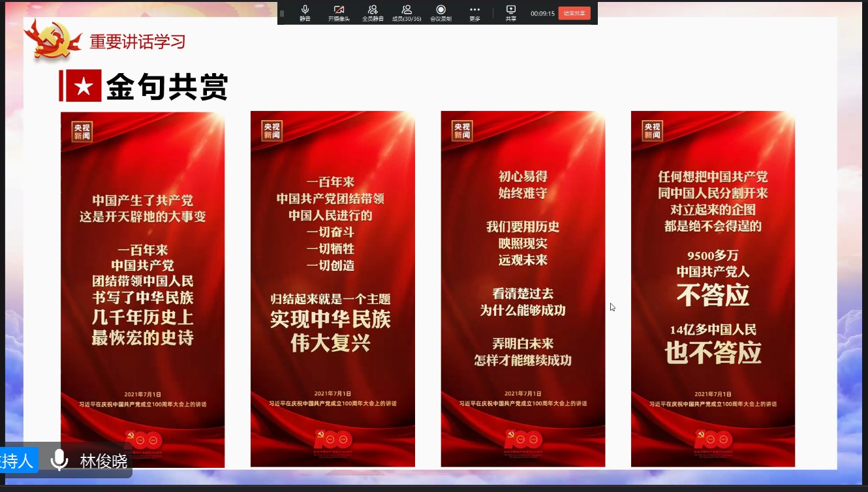End screen sharing with red 结束共享 button

574,13
